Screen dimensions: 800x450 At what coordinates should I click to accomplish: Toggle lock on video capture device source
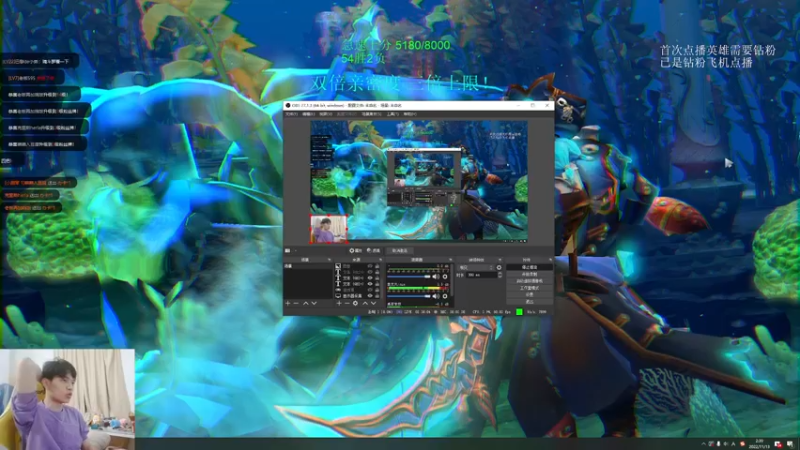tap(378, 290)
